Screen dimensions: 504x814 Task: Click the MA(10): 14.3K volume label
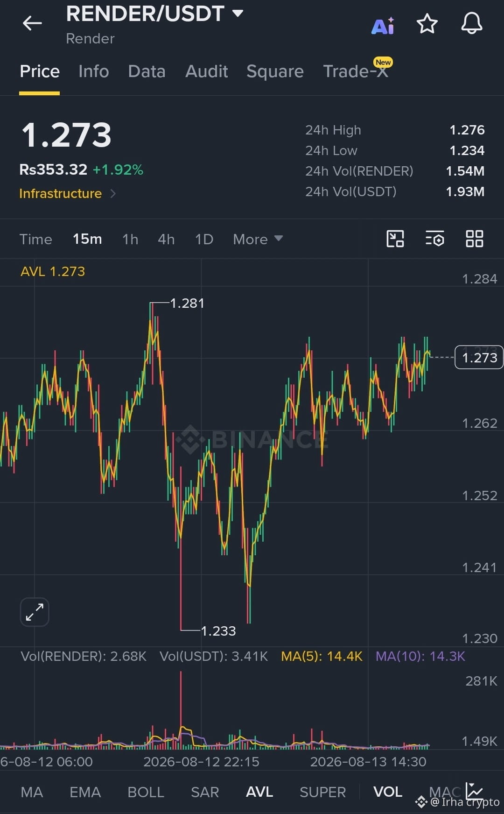point(420,656)
